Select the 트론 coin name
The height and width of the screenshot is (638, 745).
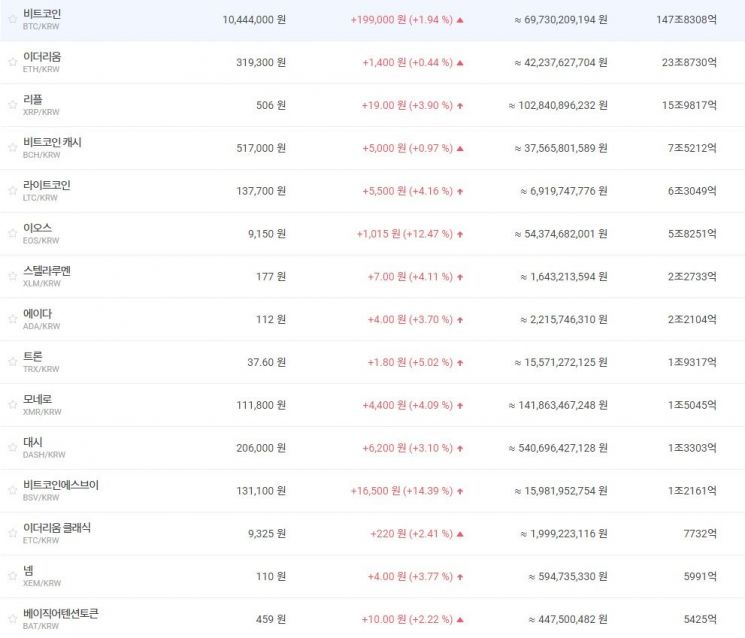pyautogui.click(x=33, y=356)
